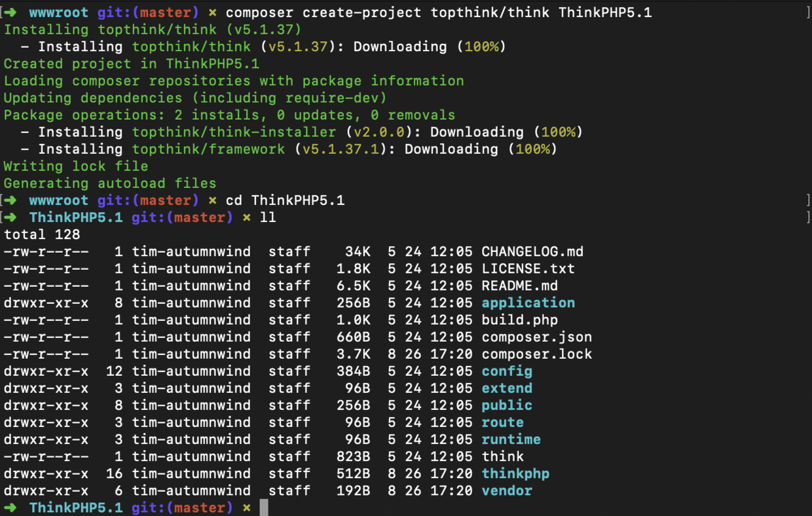The width and height of the screenshot is (812, 516).
Task: Click the application directory name
Action: pyautogui.click(x=528, y=303)
